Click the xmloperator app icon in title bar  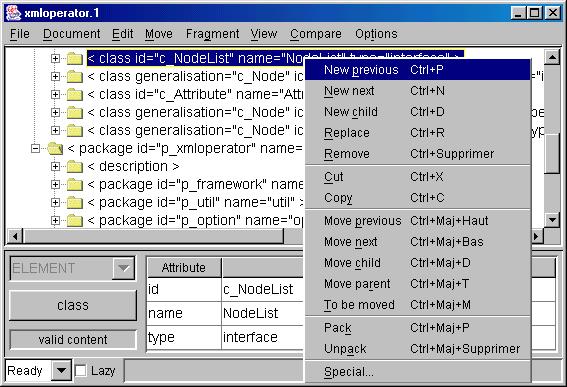coord(13,13)
